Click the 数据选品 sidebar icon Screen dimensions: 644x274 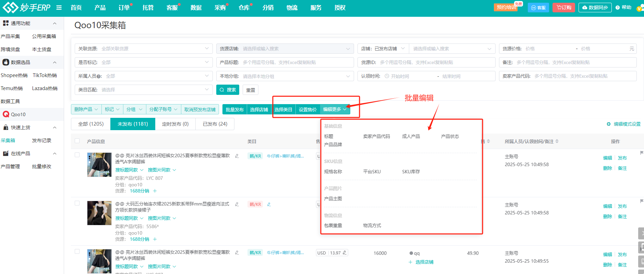(x=6, y=62)
